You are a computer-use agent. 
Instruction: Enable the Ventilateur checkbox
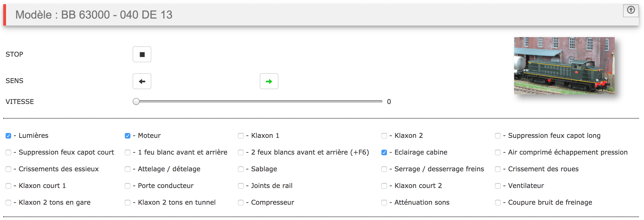point(498,186)
